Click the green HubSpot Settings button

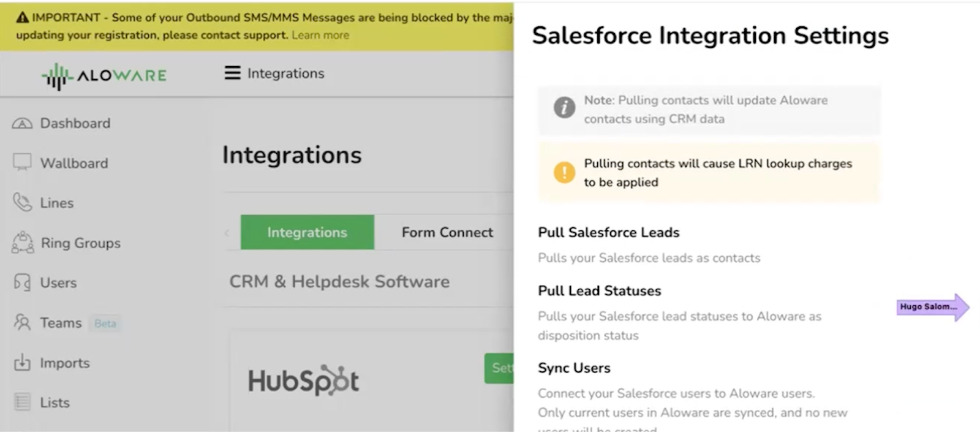pos(499,368)
